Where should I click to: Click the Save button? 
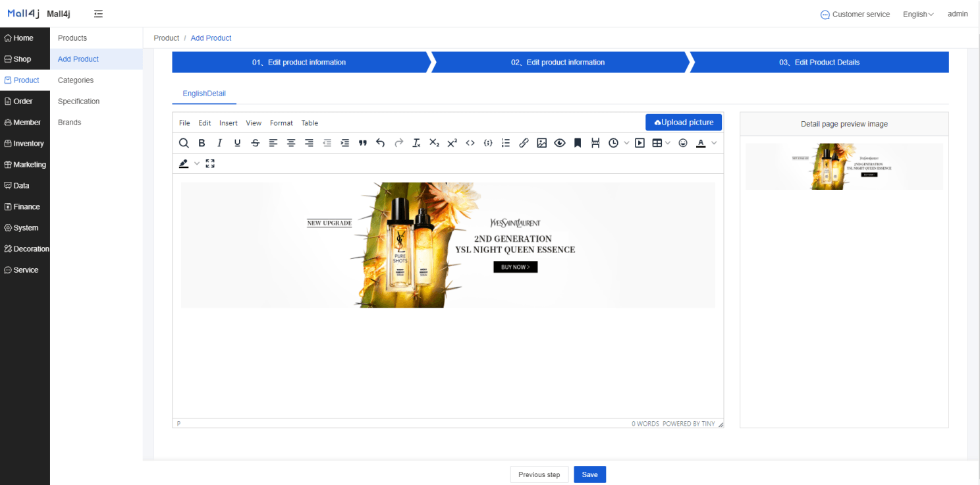[x=590, y=474]
